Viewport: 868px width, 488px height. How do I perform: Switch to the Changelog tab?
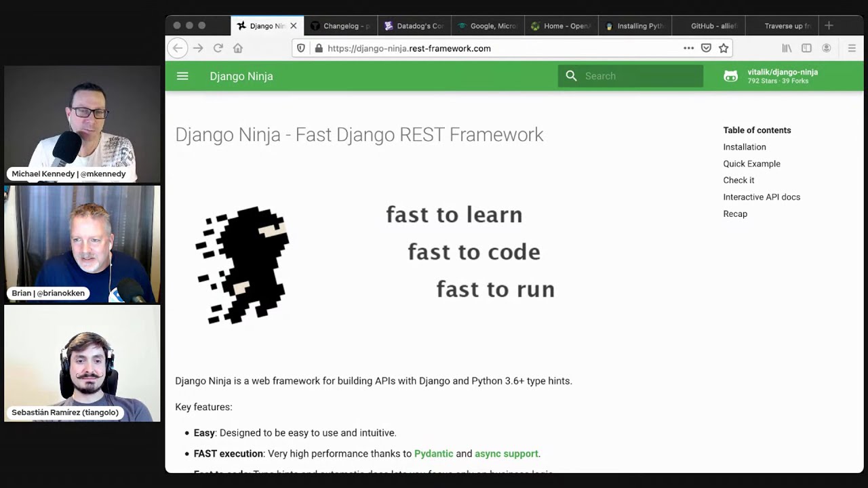pos(340,26)
